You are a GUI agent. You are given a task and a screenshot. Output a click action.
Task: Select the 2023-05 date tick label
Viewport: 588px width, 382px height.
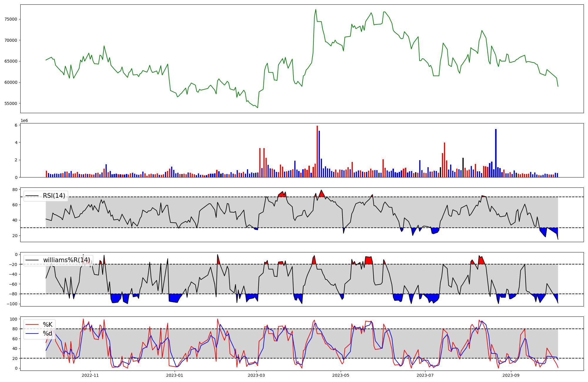(341, 375)
